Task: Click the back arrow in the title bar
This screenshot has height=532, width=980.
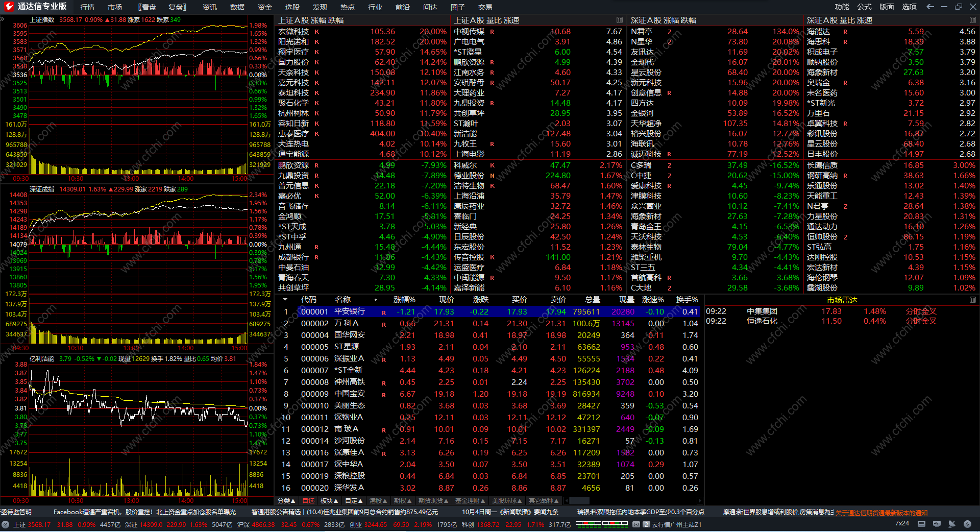Action: [930, 7]
